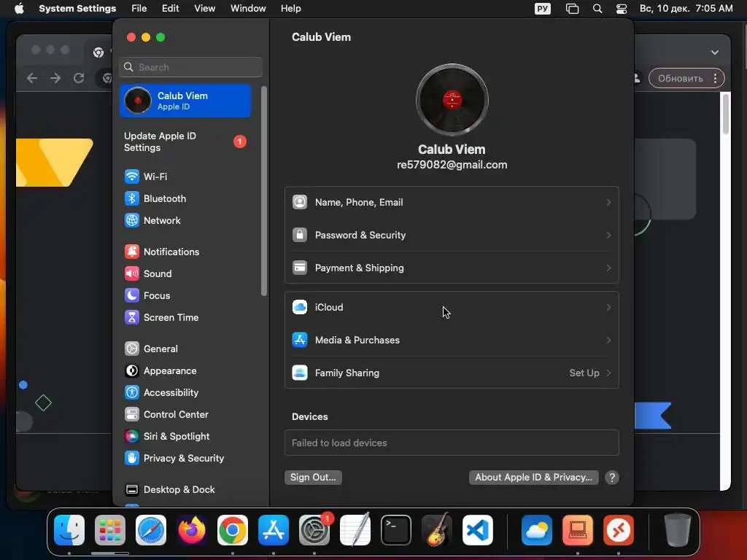Launch Terminal from the Dock

(x=396, y=530)
